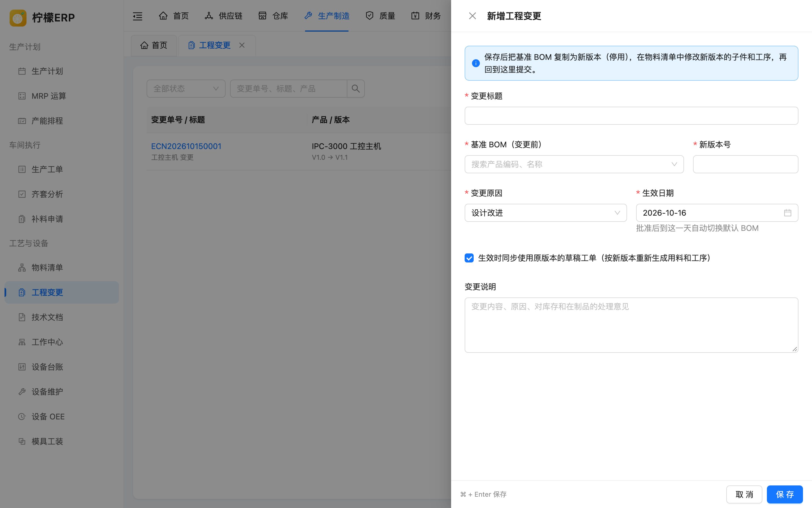Close the 新增工程变更 drawer with X
Screen dimensions: 812x508
473,16
